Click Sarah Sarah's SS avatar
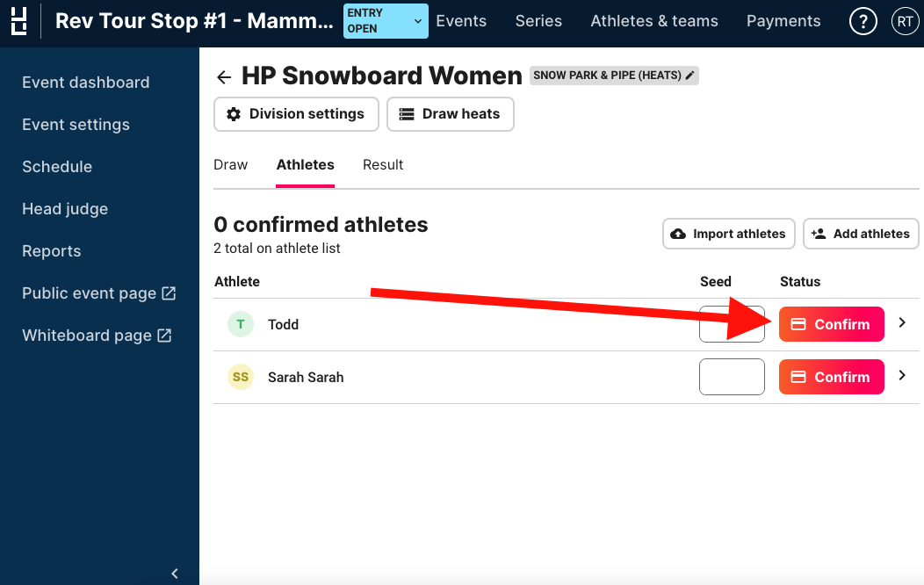This screenshot has width=924, height=585. click(x=241, y=377)
